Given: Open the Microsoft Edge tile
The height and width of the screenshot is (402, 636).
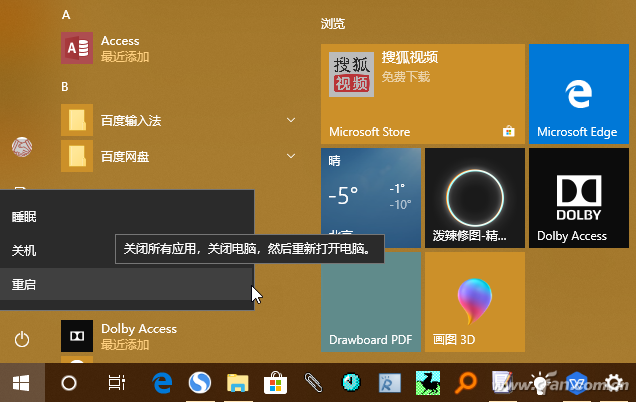Looking at the screenshot, I should [579, 94].
